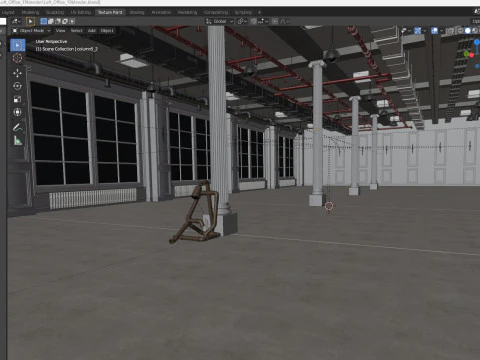
Task: Open the Compositing workspace tab
Action: click(x=216, y=12)
